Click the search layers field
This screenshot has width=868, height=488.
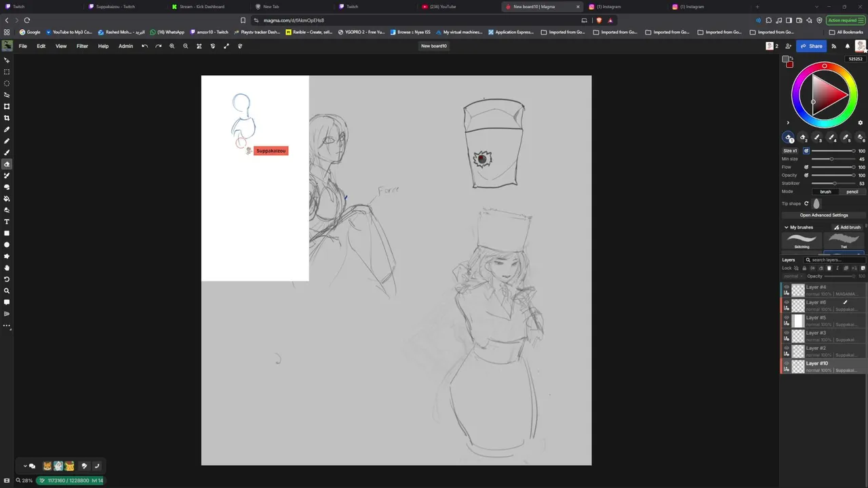click(x=835, y=260)
